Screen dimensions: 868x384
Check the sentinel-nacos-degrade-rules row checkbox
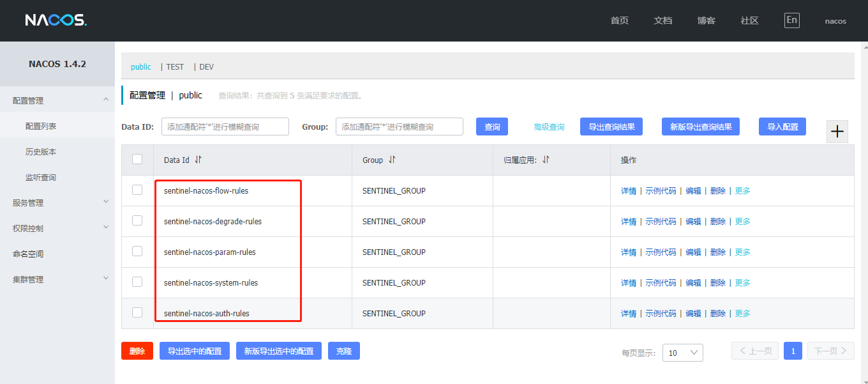(137, 220)
